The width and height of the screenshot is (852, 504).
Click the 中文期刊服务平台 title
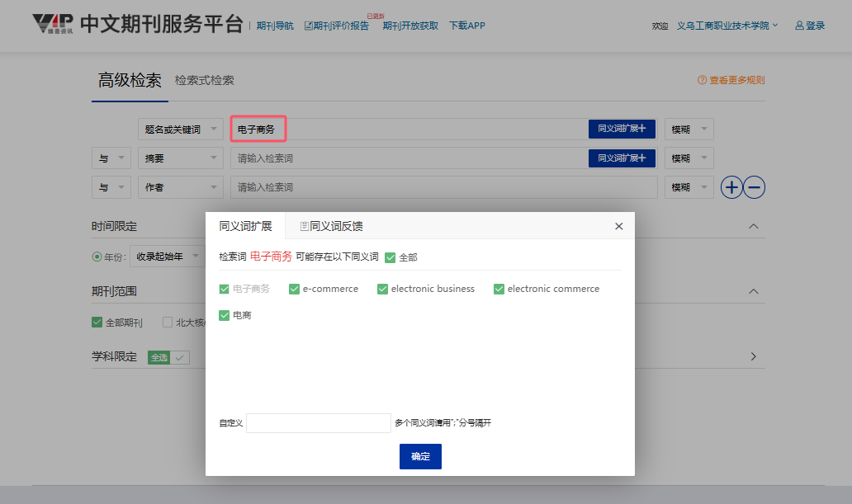pos(161,25)
